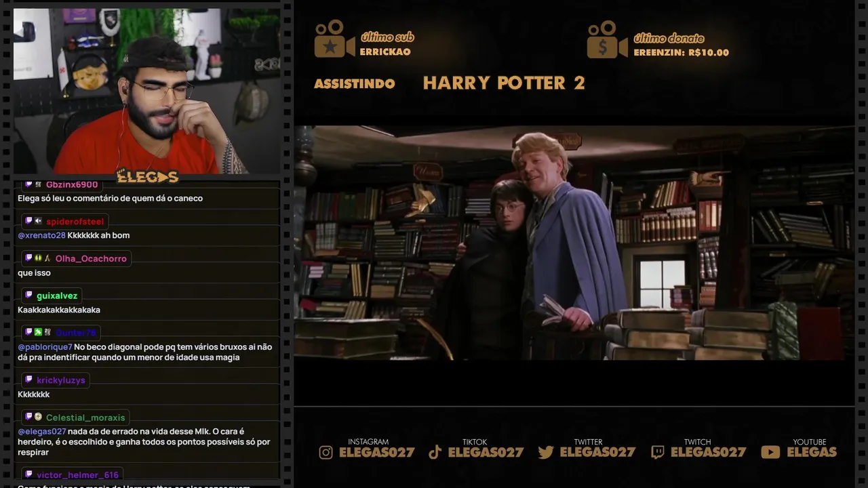The width and height of the screenshot is (868, 488).
Task: Click the TWITTER label in the footer
Action: pos(588,442)
